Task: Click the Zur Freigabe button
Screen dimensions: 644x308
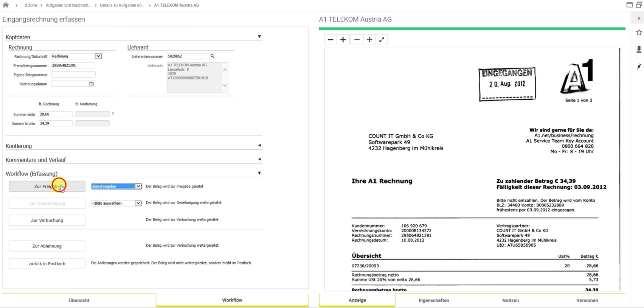Action: click(47, 186)
